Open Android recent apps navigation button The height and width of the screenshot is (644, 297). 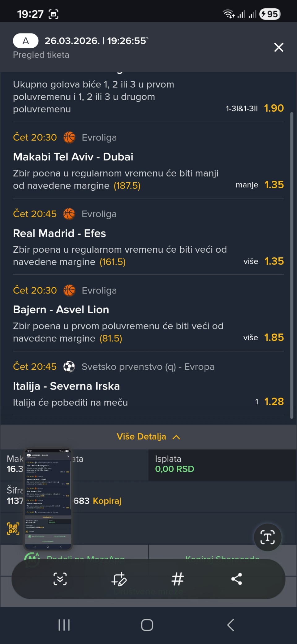[x=64, y=625]
